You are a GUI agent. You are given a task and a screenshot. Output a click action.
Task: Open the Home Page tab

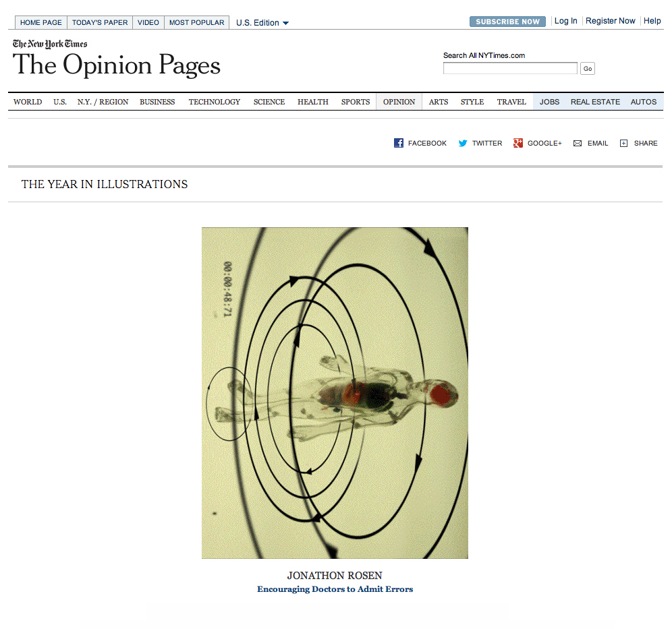click(x=41, y=23)
